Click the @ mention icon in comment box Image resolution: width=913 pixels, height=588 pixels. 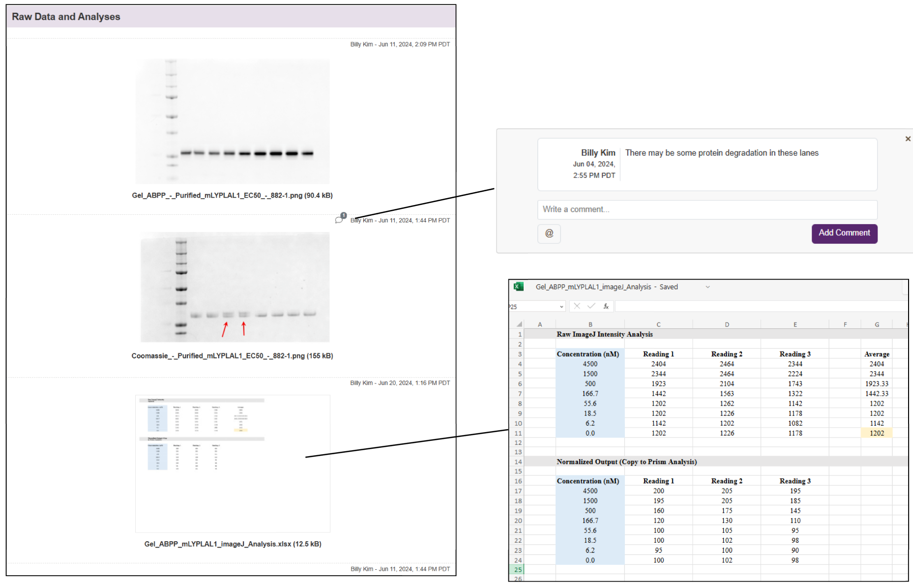point(549,234)
